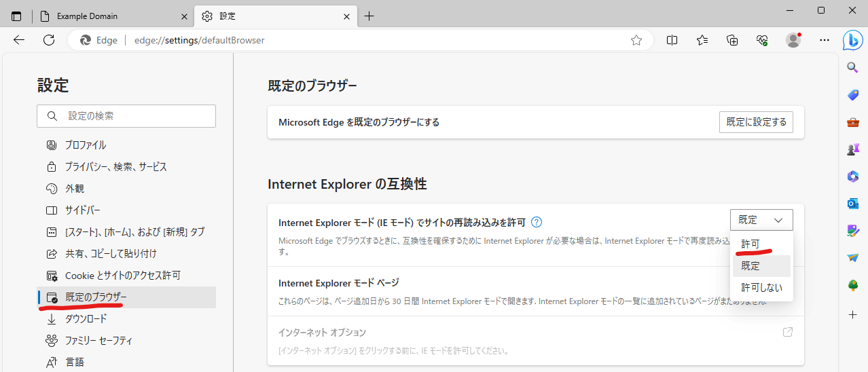Open ファミリー セーフティ settings section
Screen dimensions: 868x372
click(126, 340)
